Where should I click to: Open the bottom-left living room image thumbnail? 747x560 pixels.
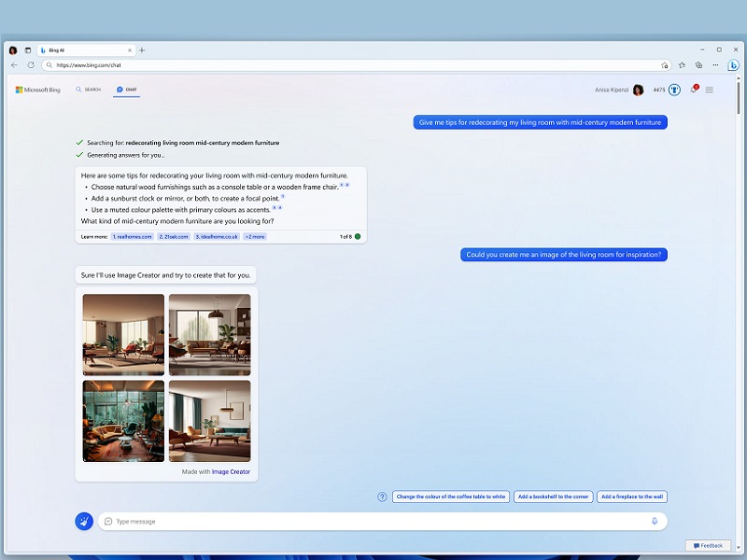(x=123, y=421)
